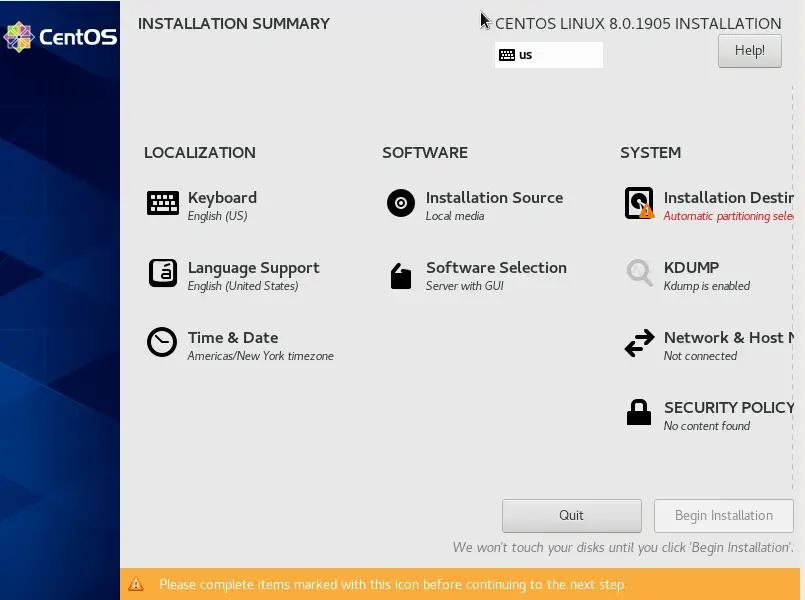Open SECURITY POLICY entry
This screenshot has height=600, width=805.
(709, 415)
